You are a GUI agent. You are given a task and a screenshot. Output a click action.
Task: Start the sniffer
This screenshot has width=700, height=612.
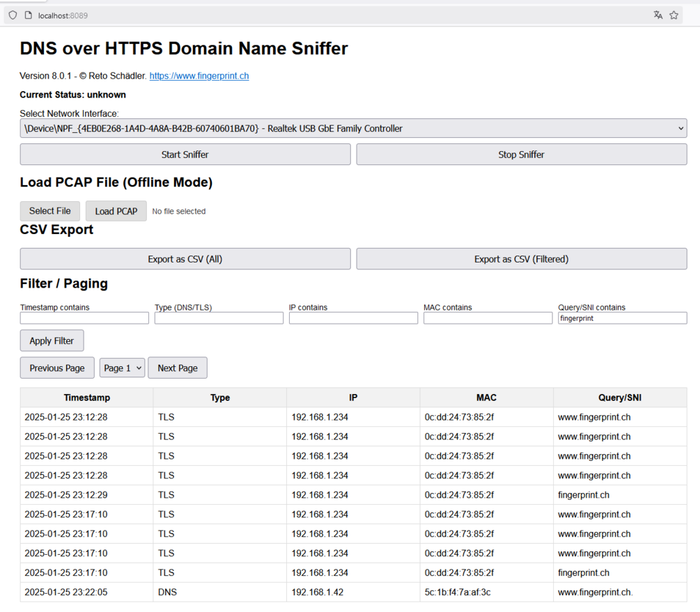(x=185, y=155)
